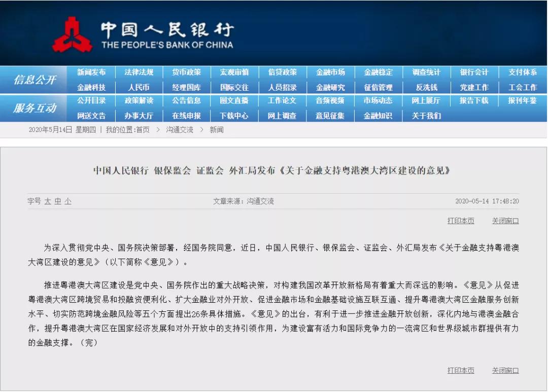Click the 关闭窗口 close window link
Image resolution: width=548 pixels, height=392 pixels.
[505, 221]
